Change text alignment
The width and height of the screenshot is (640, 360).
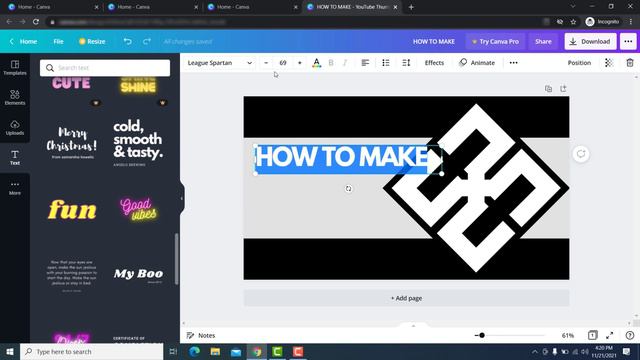[x=365, y=63]
